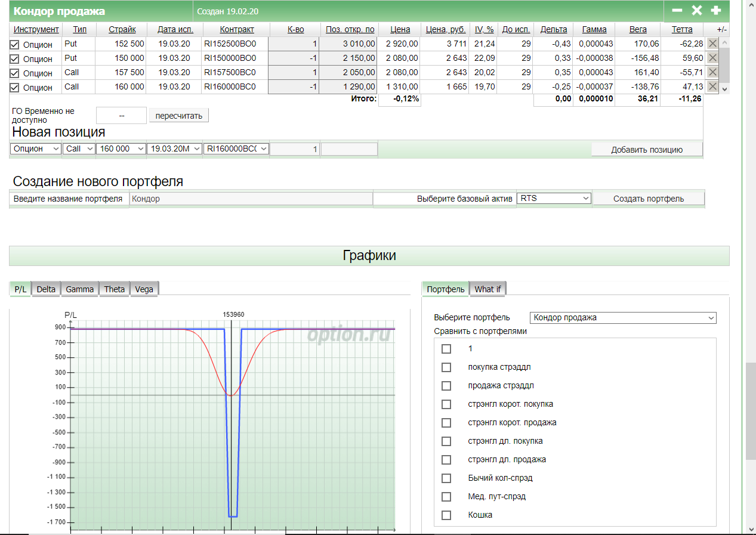The height and width of the screenshot is (535, 756).
Task: Click the X icon in portfolio header
Action: click(x=696, y=11)
